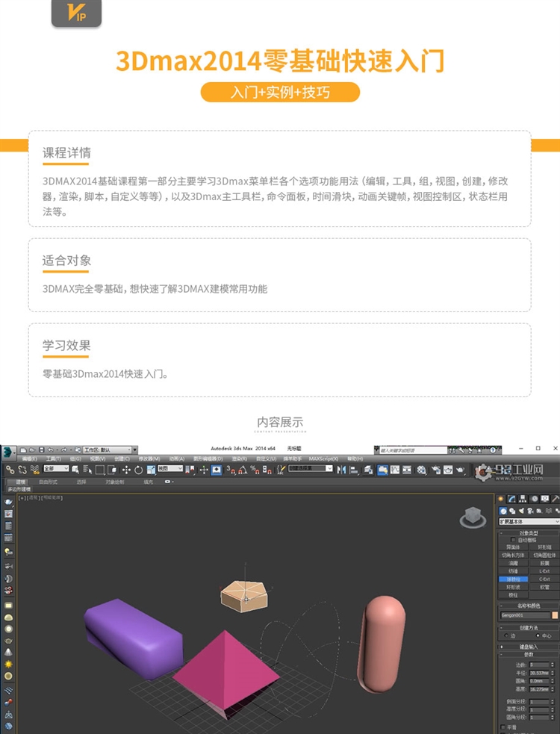Switch to the 自由形式 ribbon tab
This screenshot has height=734, width=560.
(48, 482)
